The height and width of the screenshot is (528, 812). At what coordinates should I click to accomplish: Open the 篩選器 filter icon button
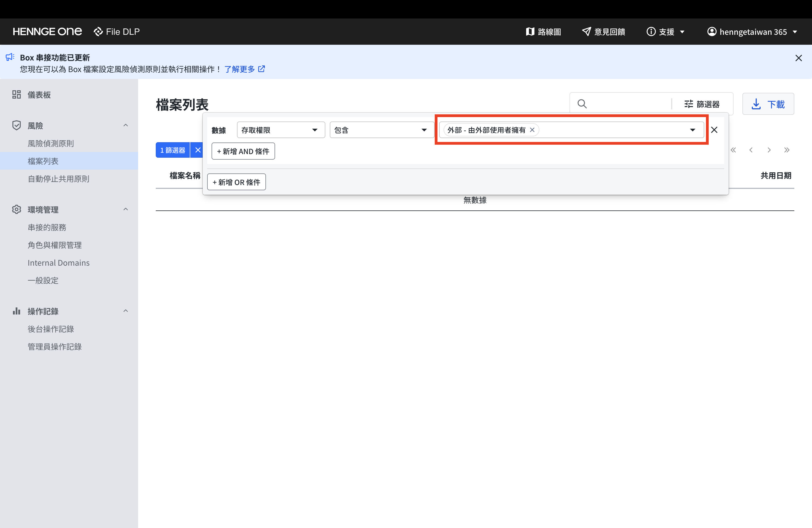pos(702,104)
